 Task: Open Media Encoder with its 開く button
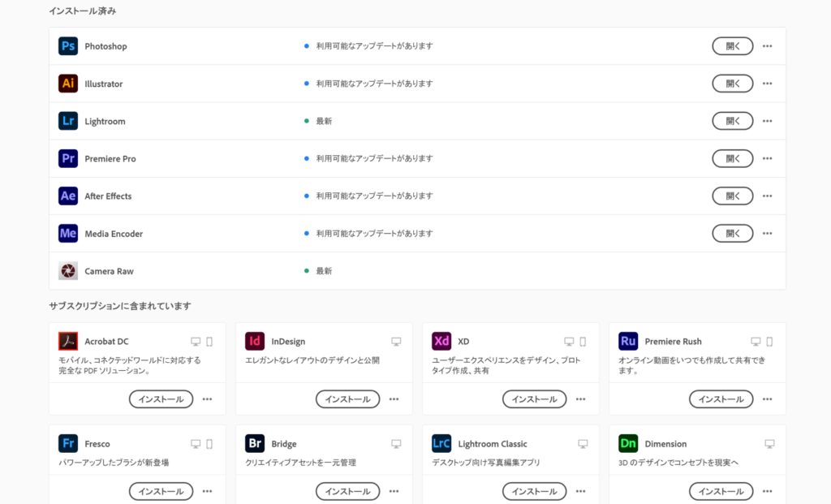733,233
